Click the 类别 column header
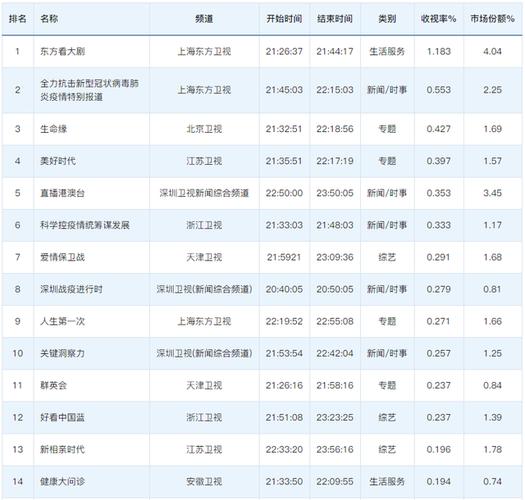Viewport: 525px width, 500px height. click(x=387, y=19)
